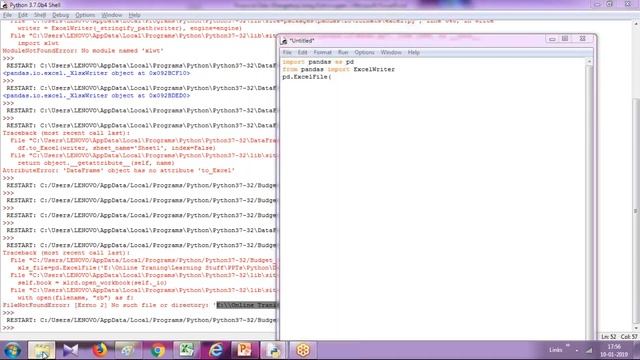Open Debug menu in the Python Shell window
This screenshot has height=360, width=640.
[x=60, y=15]
